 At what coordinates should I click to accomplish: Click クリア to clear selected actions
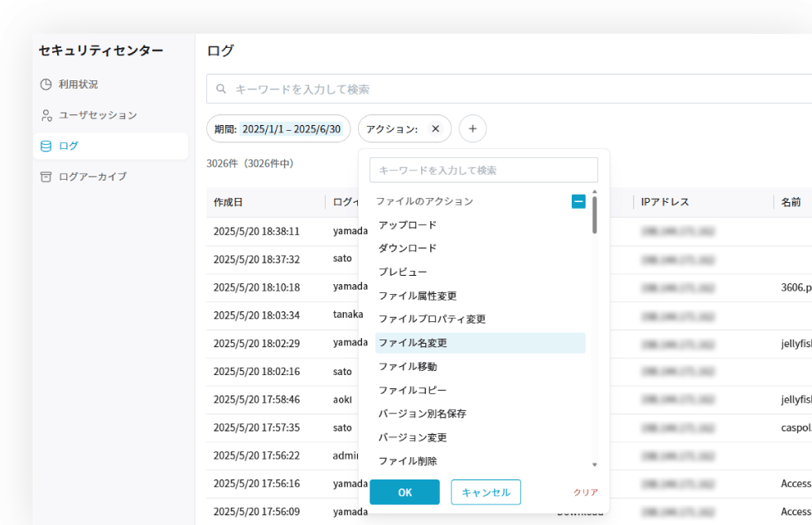coord(584,492)
